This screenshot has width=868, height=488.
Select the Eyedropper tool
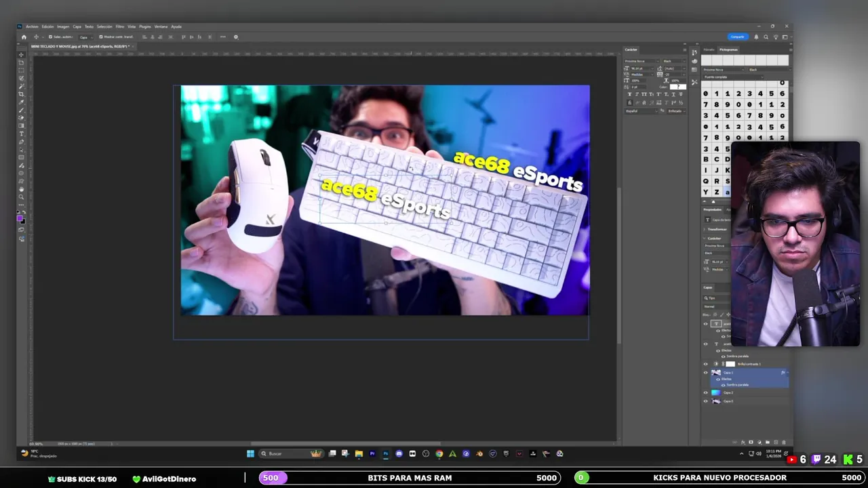(x=20, y=101)
